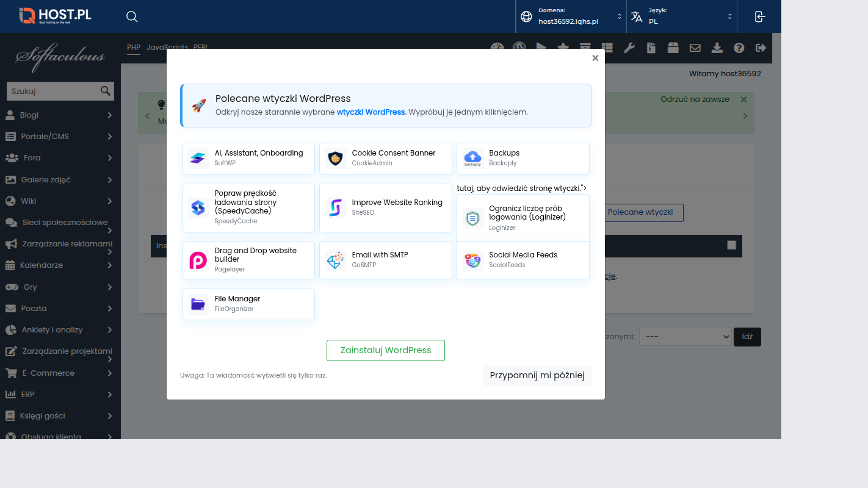This screenshot has width=868, height=488.
Task: Click the Zainstaluj WordPress button
Action: click(386, 350)
